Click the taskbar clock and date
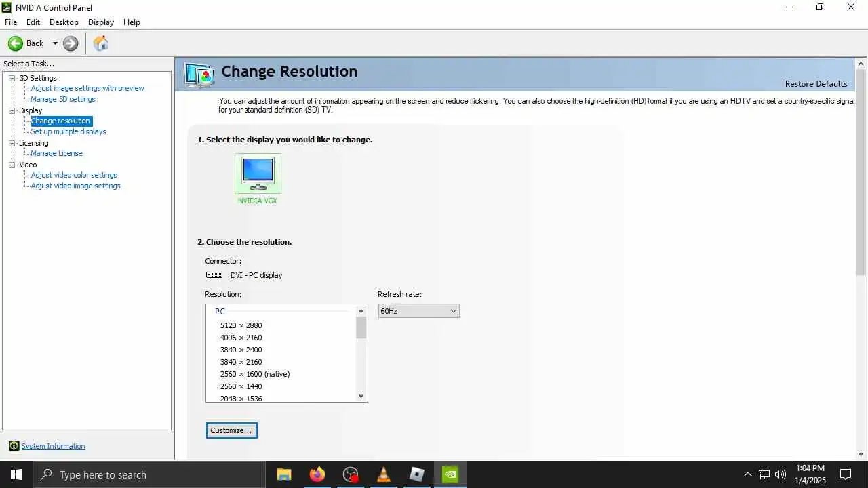 click(x=810, y=474)
